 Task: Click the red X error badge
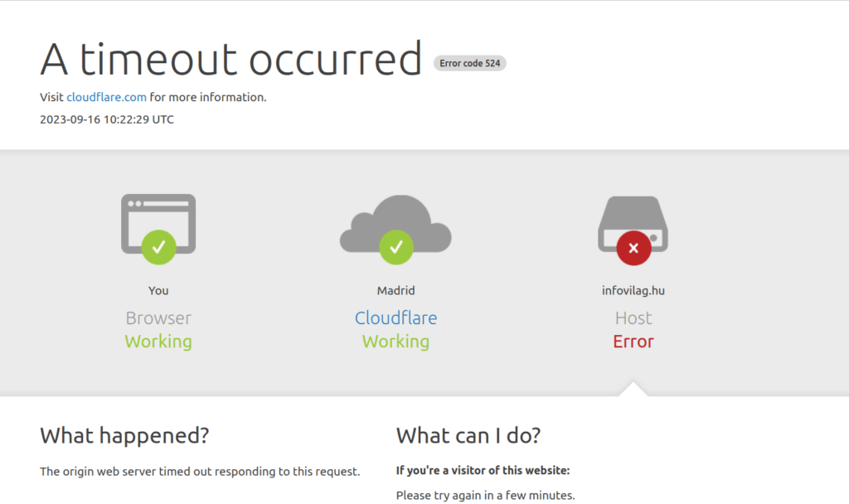tap(633, 247)
